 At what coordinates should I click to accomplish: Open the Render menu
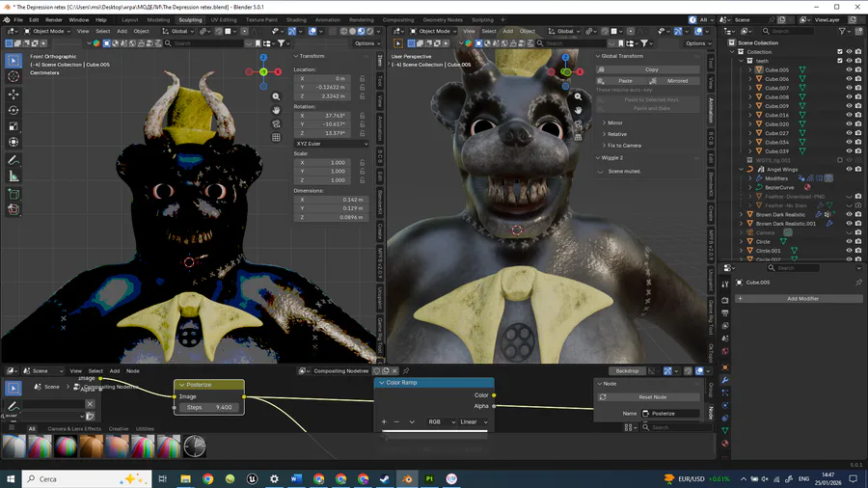coord(54,19)
